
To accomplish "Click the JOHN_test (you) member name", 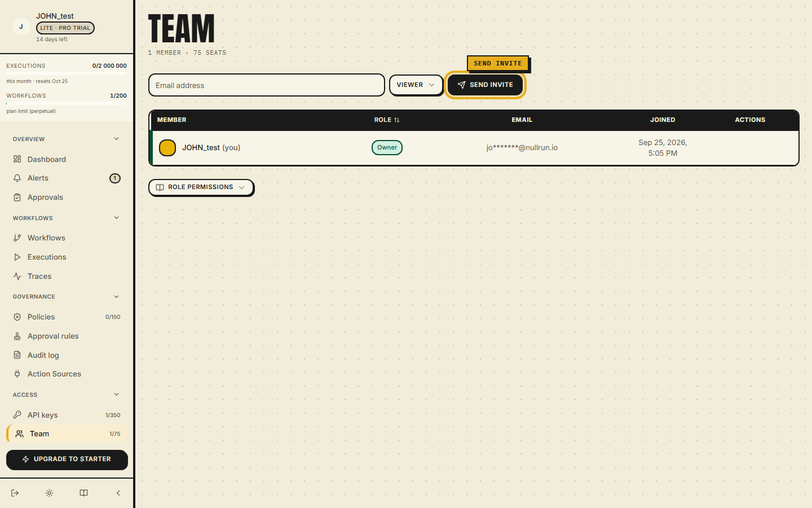I will tap(211, 148).
